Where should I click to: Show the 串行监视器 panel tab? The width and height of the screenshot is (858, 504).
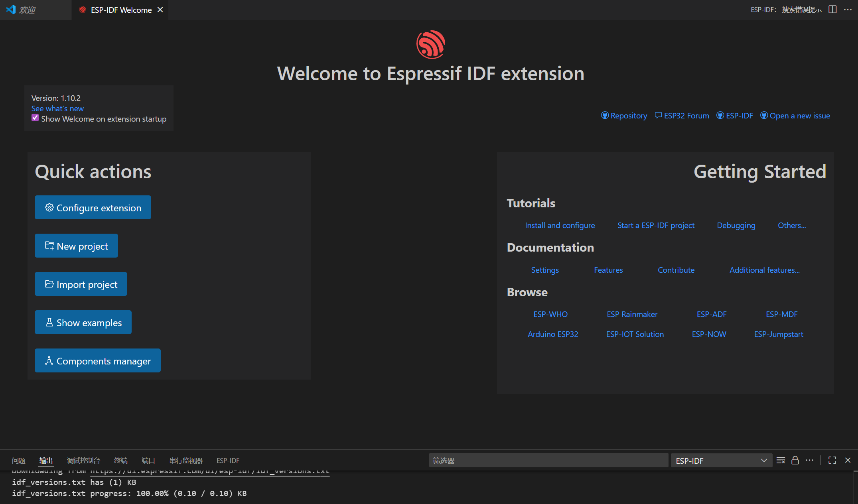pos(186,461)
